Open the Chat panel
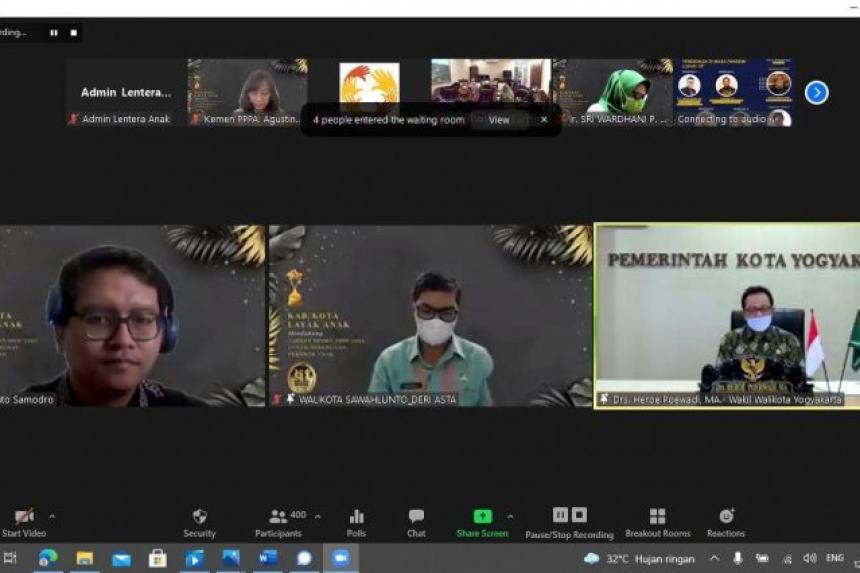 (x=416, y=522)
